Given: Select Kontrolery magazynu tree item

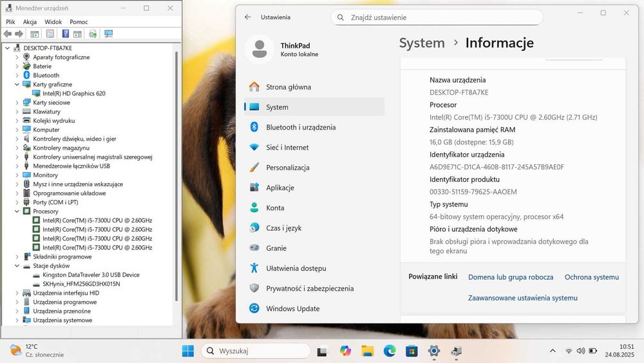Looking at the screenshot, I should (x=61, y=148).
